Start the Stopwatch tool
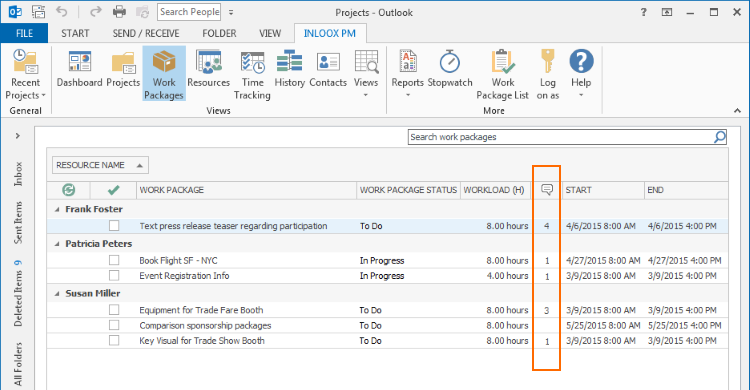The height and width of the screenshot is (390, 750). click(x=450, y=69)
